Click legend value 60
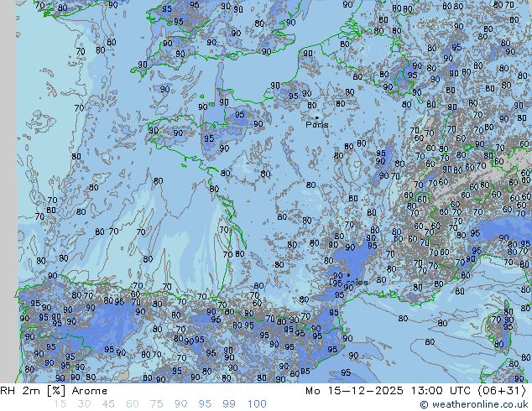The height and width of the screenshot is (411, 532). [x=133, y=404]
